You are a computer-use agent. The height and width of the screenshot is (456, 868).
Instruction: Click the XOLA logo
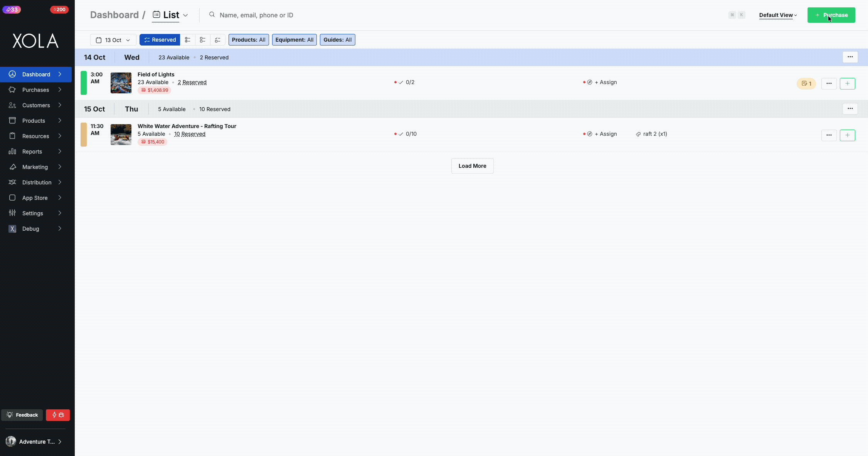point(35,41)
